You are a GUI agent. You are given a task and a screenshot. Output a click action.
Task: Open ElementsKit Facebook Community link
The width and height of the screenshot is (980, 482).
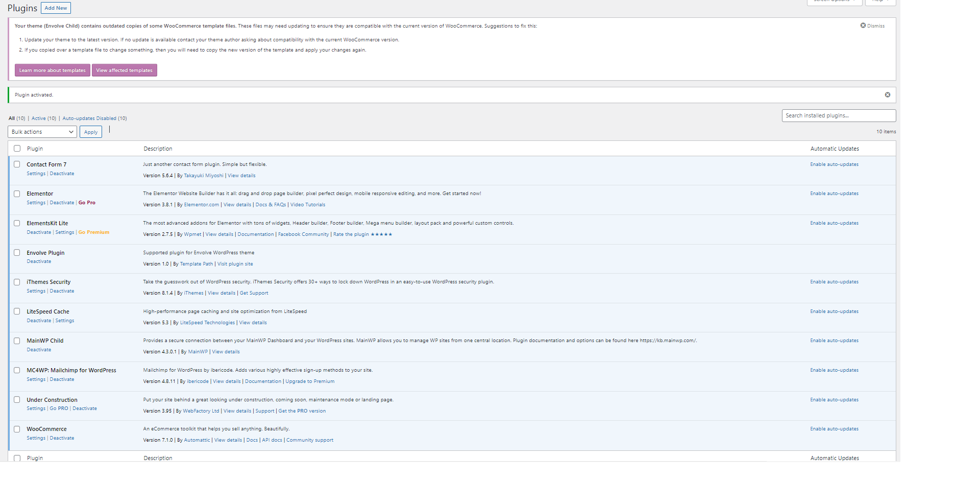click(303, 234)
